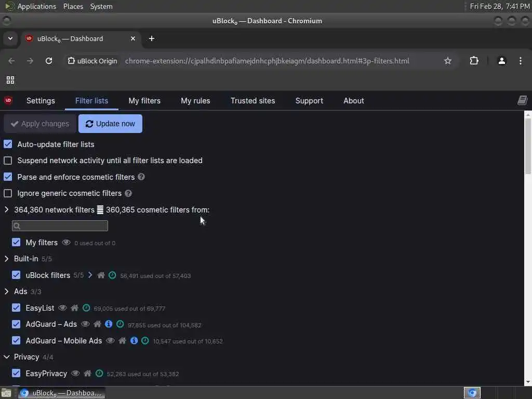Open the About tab
Screen dimensions: 532x399
[353, 101]
